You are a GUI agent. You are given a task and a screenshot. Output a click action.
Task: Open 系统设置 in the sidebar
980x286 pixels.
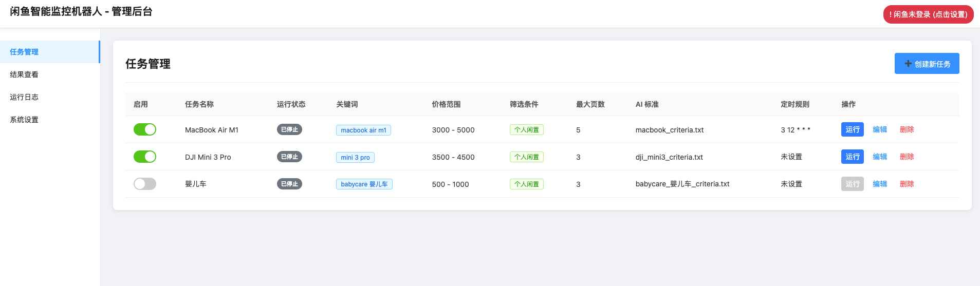(x=24, y=120)
